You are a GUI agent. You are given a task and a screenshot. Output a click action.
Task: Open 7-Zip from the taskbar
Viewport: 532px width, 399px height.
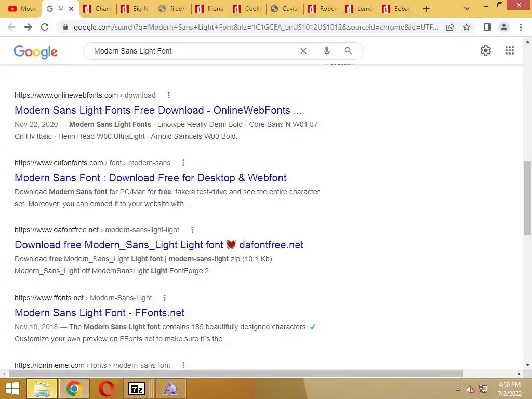tap(137, 389)
